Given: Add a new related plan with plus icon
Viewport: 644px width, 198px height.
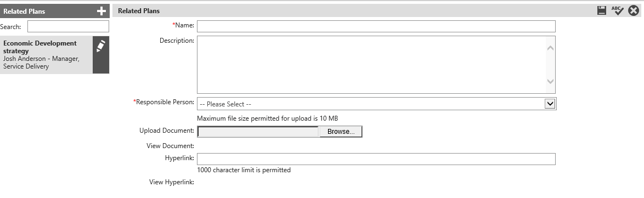Looking at the screenshot, I should 101,11.
